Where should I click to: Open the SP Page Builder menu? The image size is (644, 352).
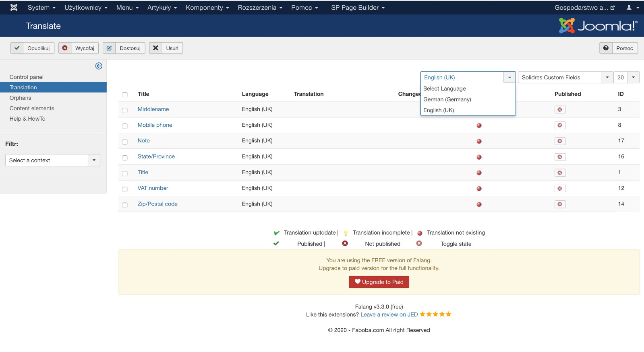(358, 8)
